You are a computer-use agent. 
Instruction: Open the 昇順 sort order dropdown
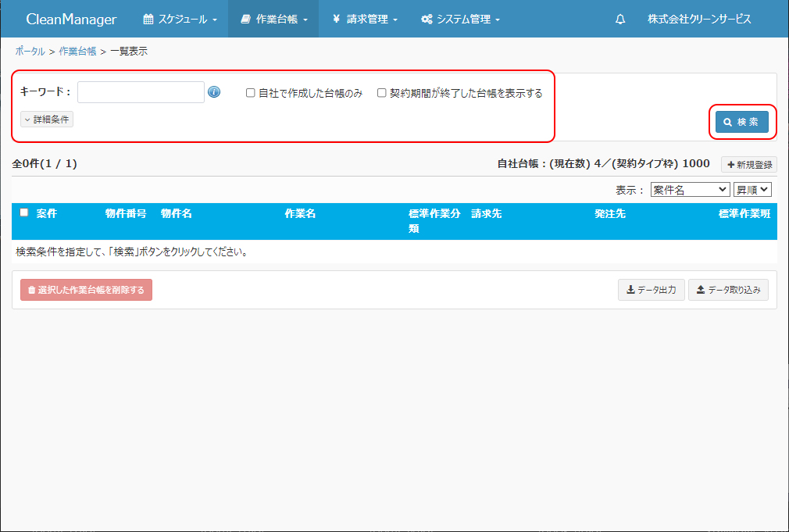coord(752,190)
